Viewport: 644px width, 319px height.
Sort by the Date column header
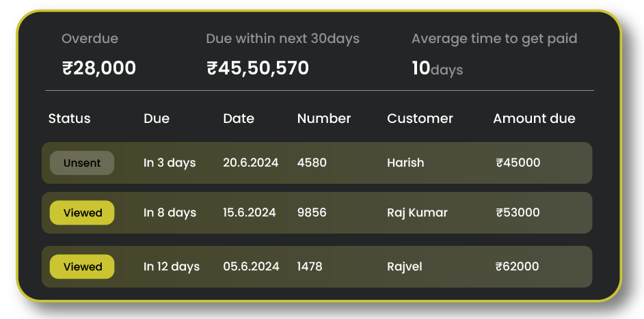[239, 119]
